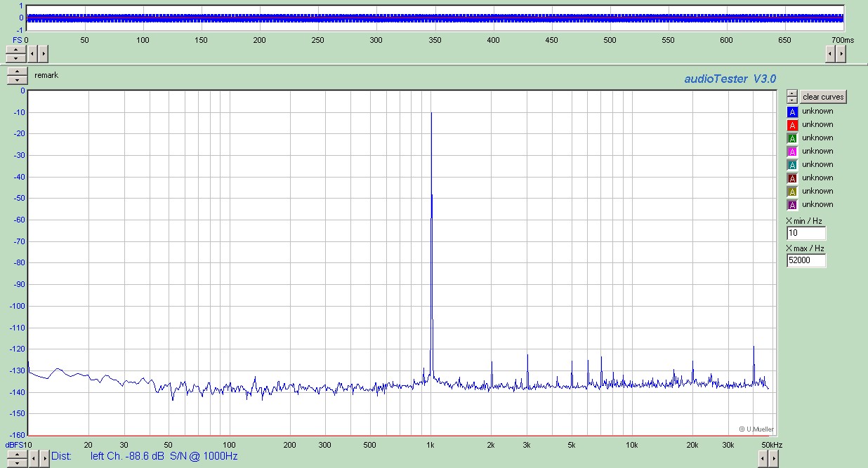Click the right arrow under the 700ms mark

pos(841,53)
